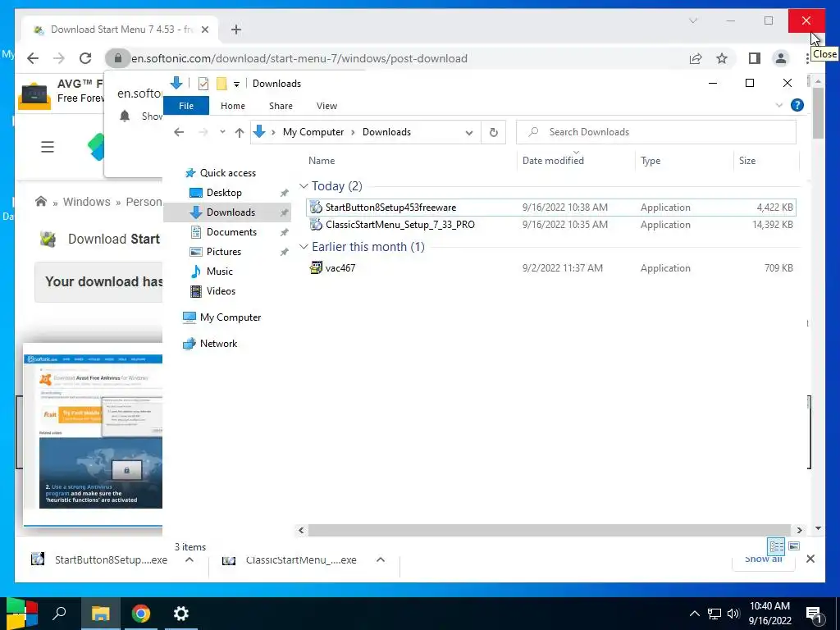Viewport: 840px width, 630px height.
Task: Expand the Explorer ribbon chevron
Action: 779,105
